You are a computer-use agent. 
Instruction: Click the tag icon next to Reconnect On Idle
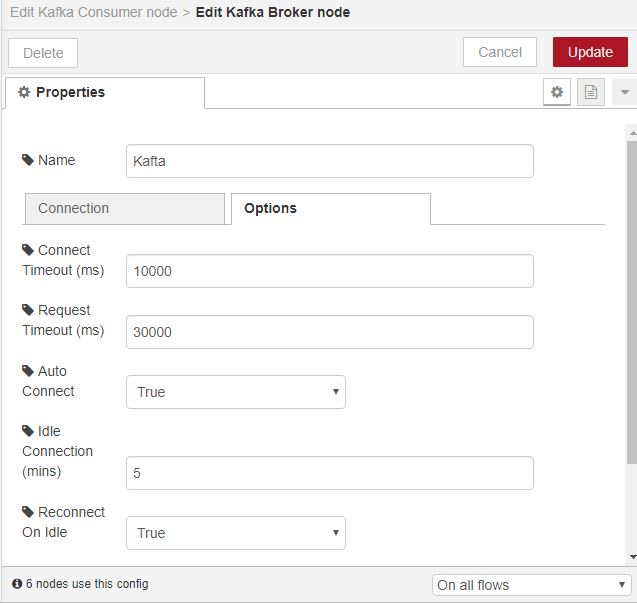point(28,512)
